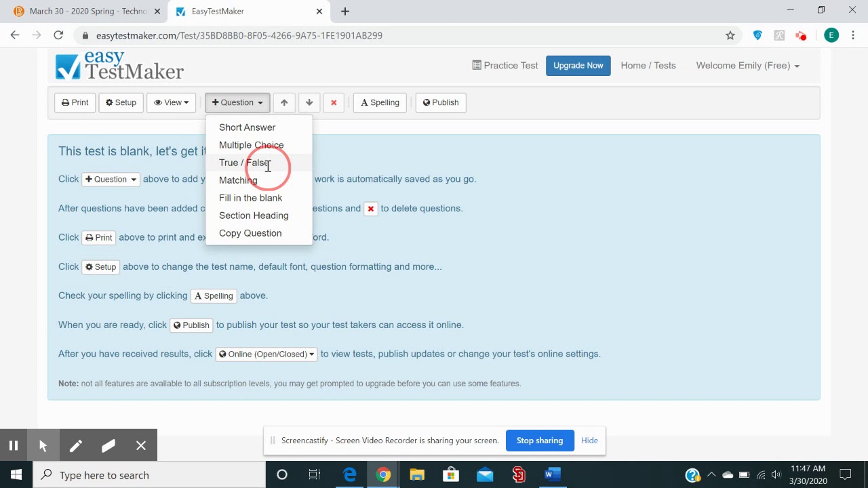This screenshot has height=488, width=868.
Task: Open the Setup button in the toolbar
Action: 121,102
